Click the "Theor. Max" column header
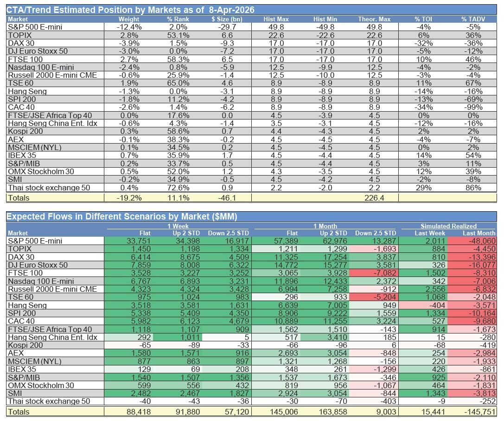 click(x=374, y=19)
